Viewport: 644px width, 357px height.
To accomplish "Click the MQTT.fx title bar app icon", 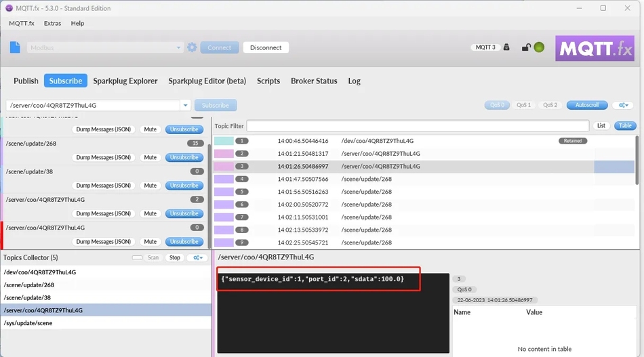I will pos(9,8).
